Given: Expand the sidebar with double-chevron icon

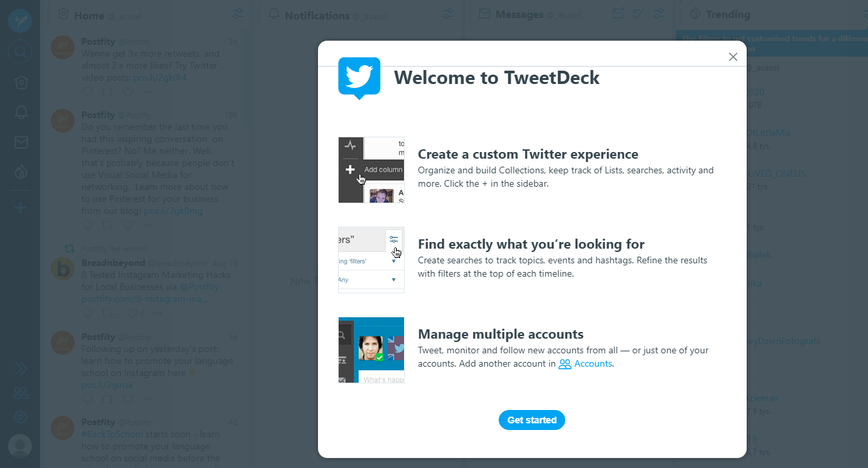Looking at the screenshot, I should pyautogui.click(x=21, y=369).
